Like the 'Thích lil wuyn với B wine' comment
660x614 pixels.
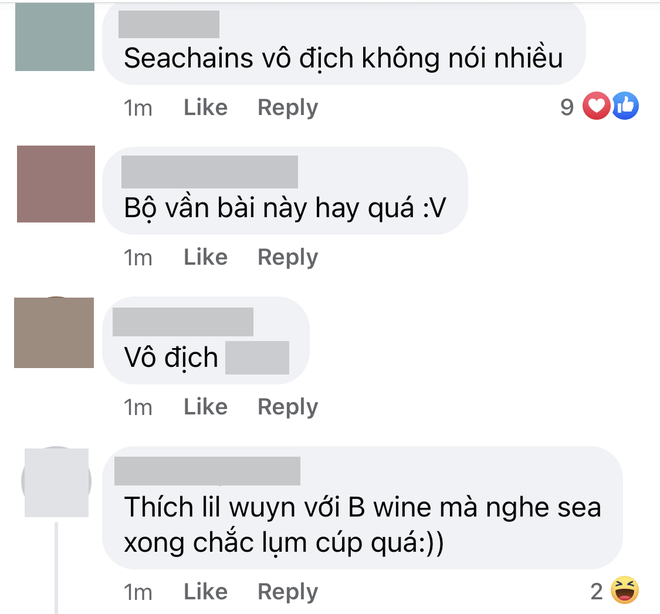coord(205,592)
